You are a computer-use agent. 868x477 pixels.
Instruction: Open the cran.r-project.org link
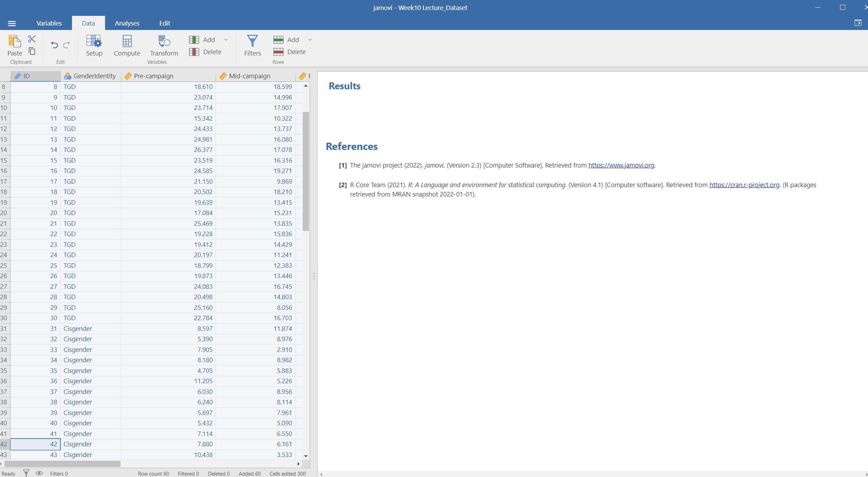pyautogui.click(x=744, y=185)
